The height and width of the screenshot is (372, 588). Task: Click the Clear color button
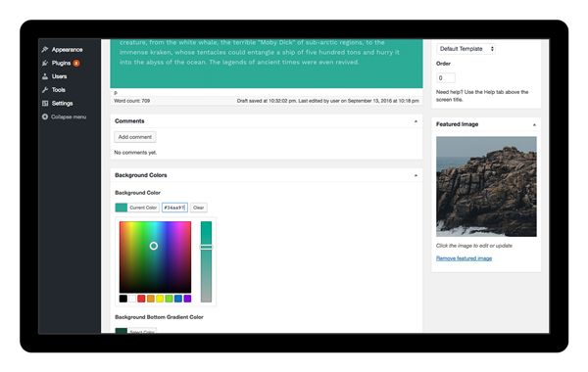coord(198,208)
